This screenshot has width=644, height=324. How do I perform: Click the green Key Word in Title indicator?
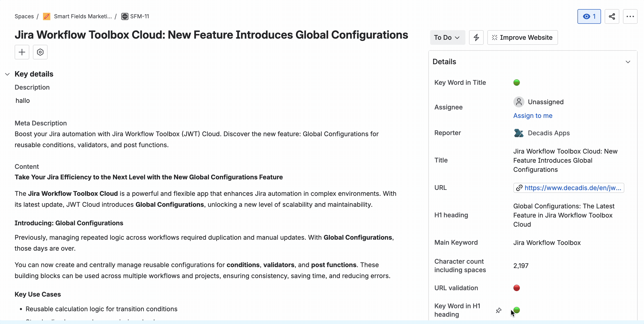(516, 82)
